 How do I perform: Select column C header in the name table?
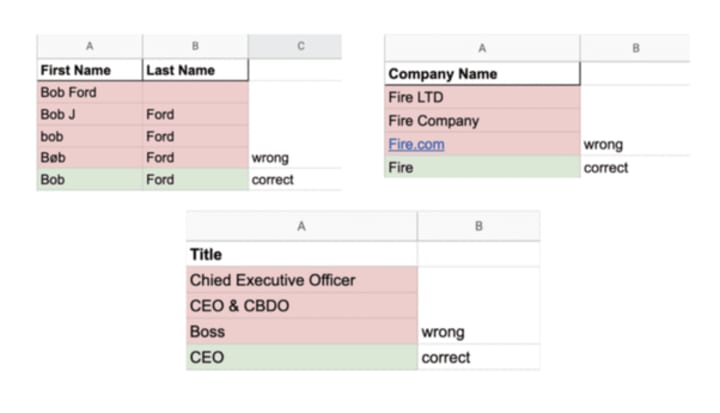[294, 46]
